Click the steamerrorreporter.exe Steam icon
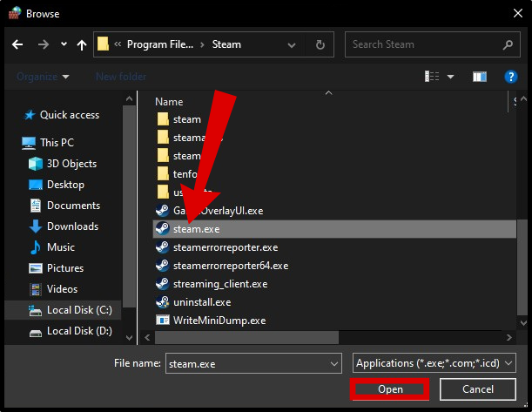The width and height of the screenshot is (532, 412). tap(163, 247)
